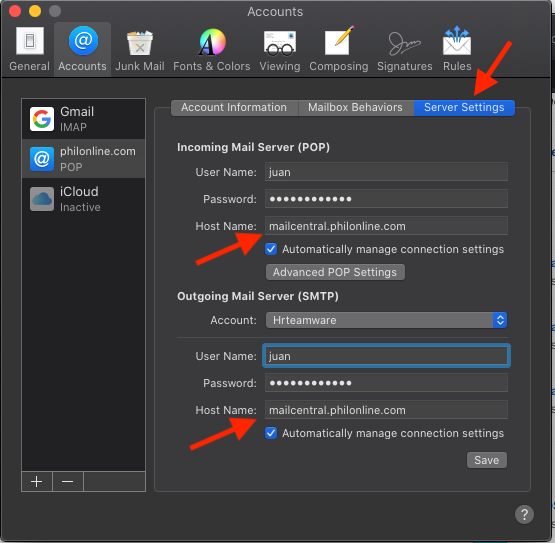Image resolution: width=555 pixels, height=543 pixels.
Task: Select the philonline.com POP account
Action: [84, 159]
